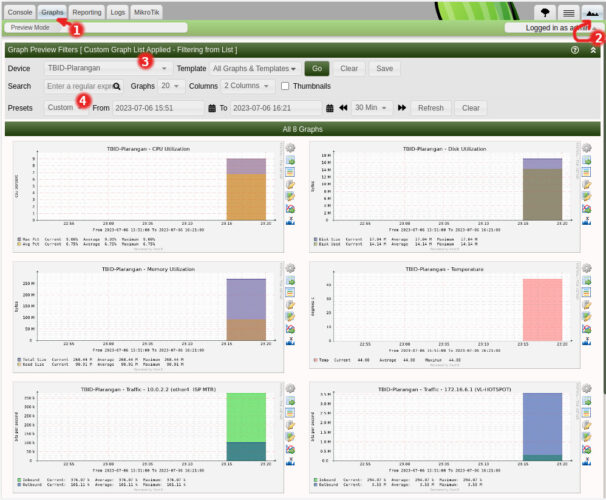Collapse the Graph Preview Filters panel

tap(593, 50)
